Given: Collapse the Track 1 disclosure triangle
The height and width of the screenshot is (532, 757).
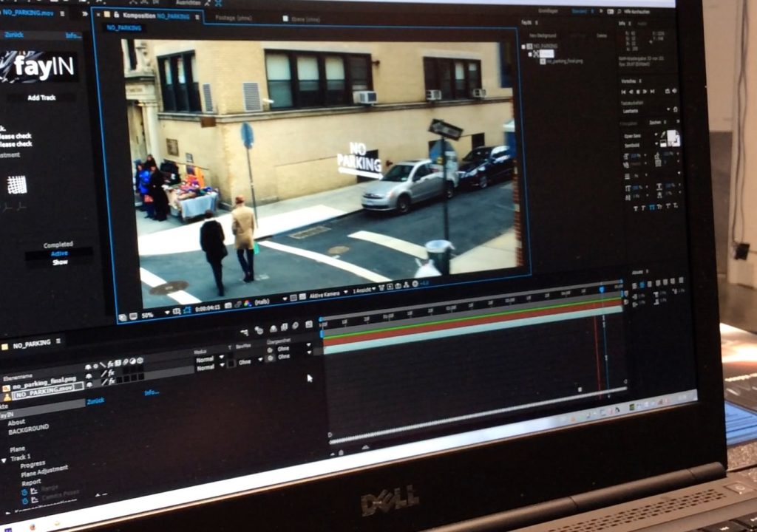Looking at the screenshot, I should pos(4,460).
